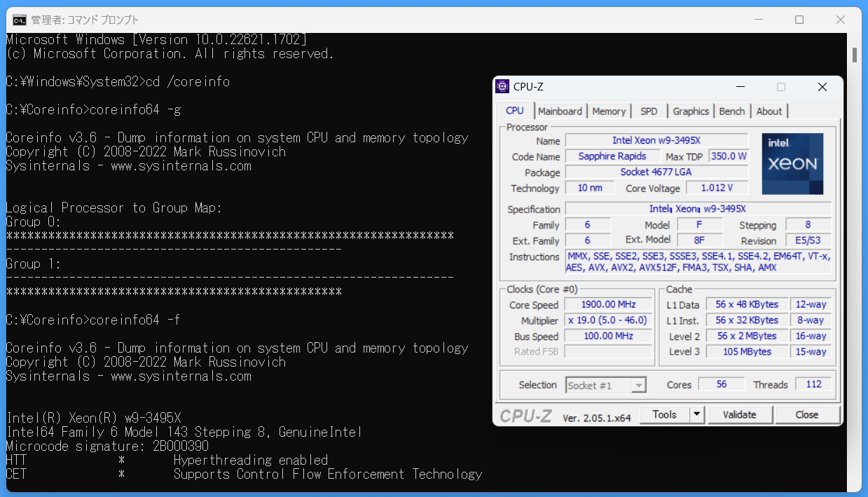Image resolution: width=868 pixels, height=497 pixels.
Task: Click the CPU-Z version text Ver. 2.05.1.x64
Action: [x=597, y=417]
